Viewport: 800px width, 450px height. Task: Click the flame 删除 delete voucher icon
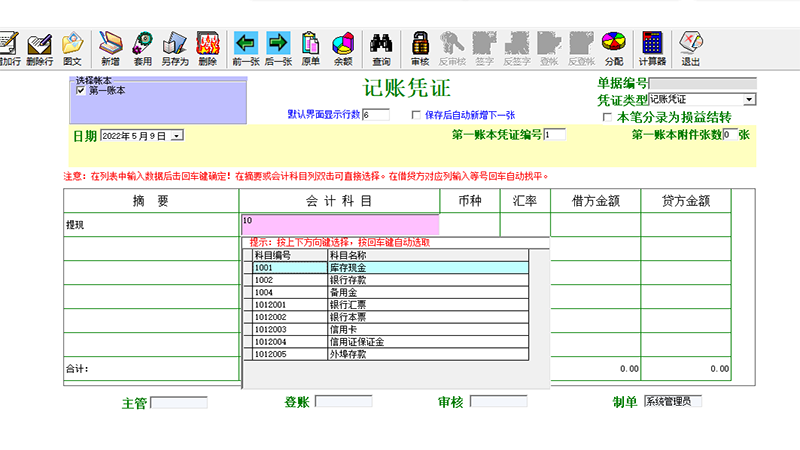point(208,48)
